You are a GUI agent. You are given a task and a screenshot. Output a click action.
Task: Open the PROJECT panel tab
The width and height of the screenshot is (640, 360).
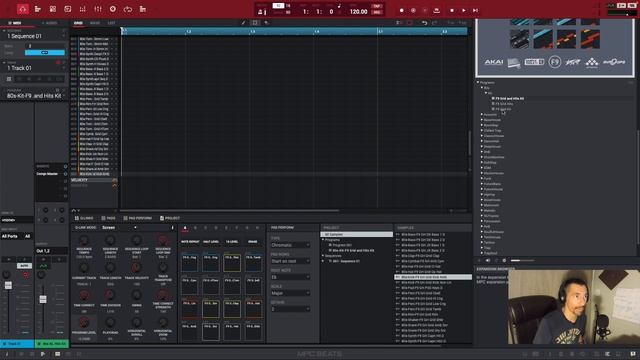click(170, 218)
